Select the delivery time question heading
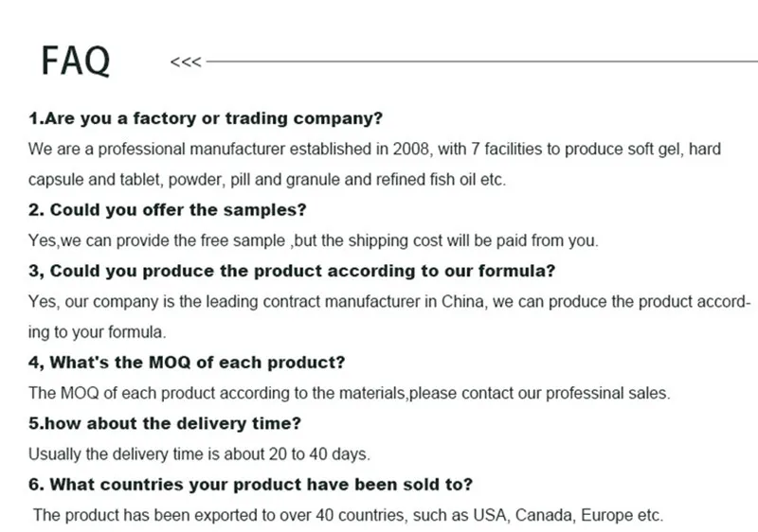 pos(165,423)
